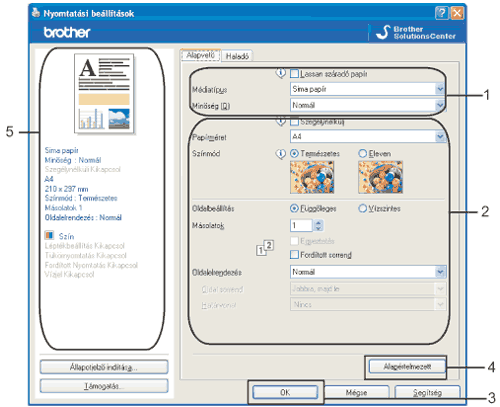Toggle the Egyeztetés checkbox
500x407 pixels.
[x=294, y=241]
